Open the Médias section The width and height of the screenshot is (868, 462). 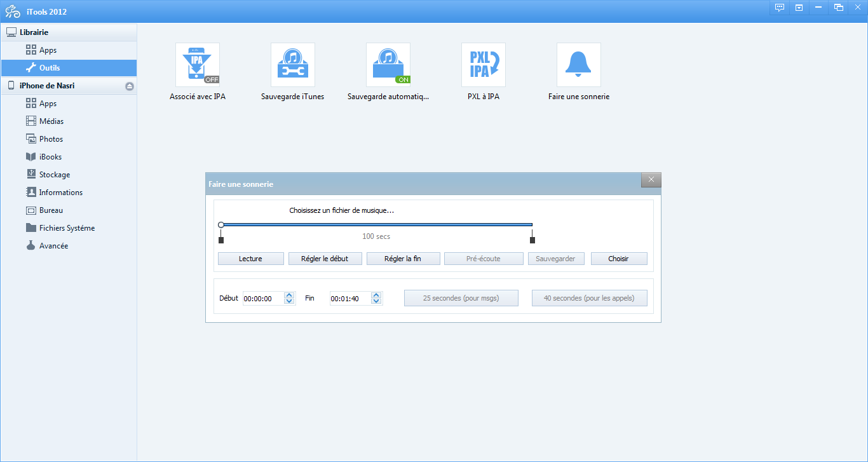(x=69, y=121)
